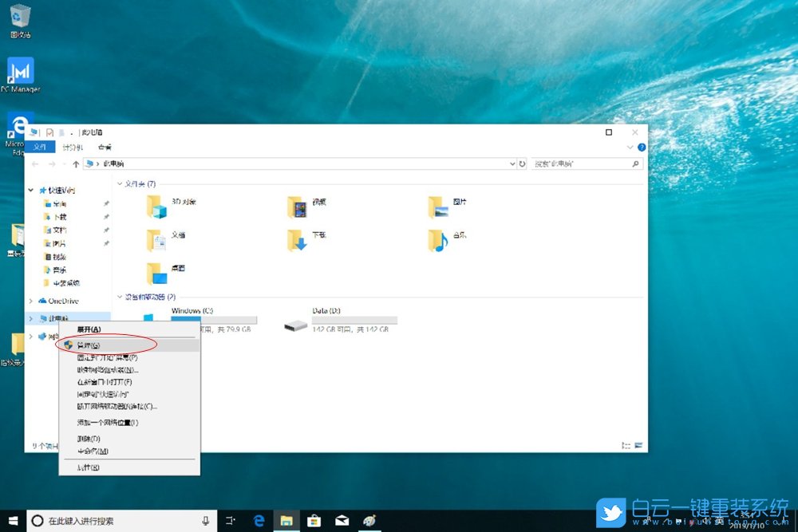This screenshot has width=798, height=532.
Task: Click the Windows Start button
Action: (x=13, y=521)
